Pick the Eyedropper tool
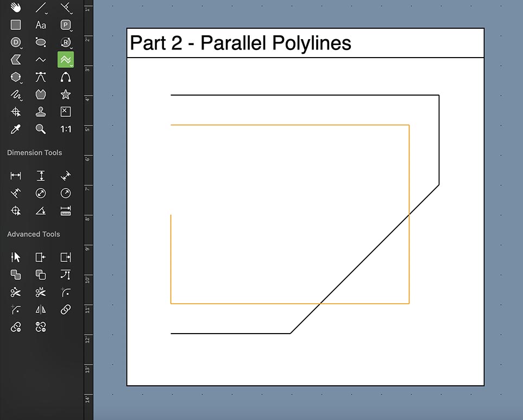The height and width of the screenshot is (420, 523). click(x=15, y=129)
